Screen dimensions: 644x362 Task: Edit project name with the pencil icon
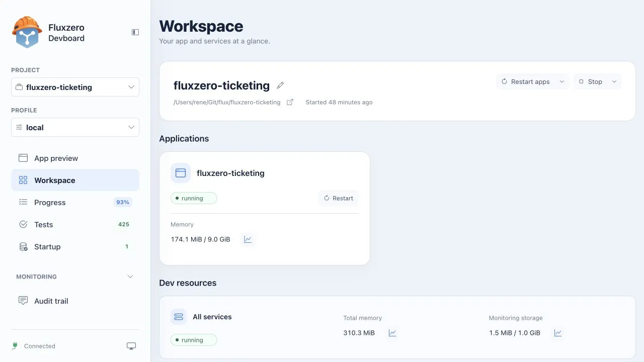(280, 85)
